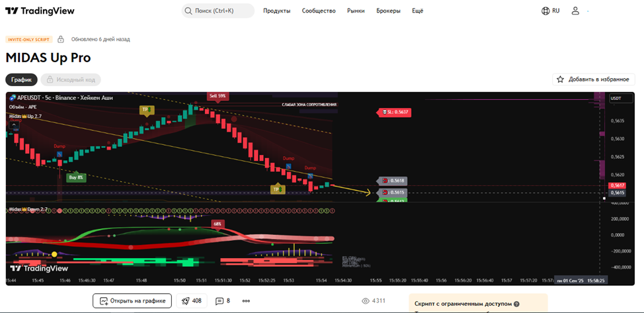Click help icon beside 'Скрипт с ограниченным доступом'
The width and height of the screenshot is (644, 313).
516,304
